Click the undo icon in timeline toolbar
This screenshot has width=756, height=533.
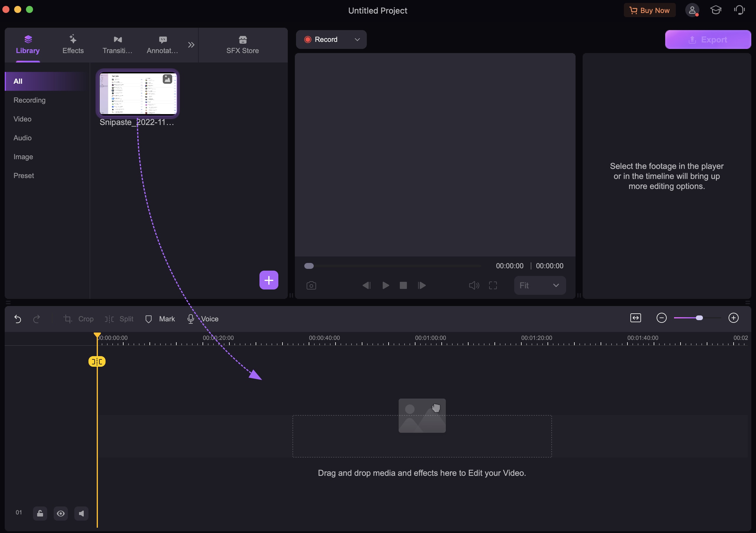[x=17, y=318]
